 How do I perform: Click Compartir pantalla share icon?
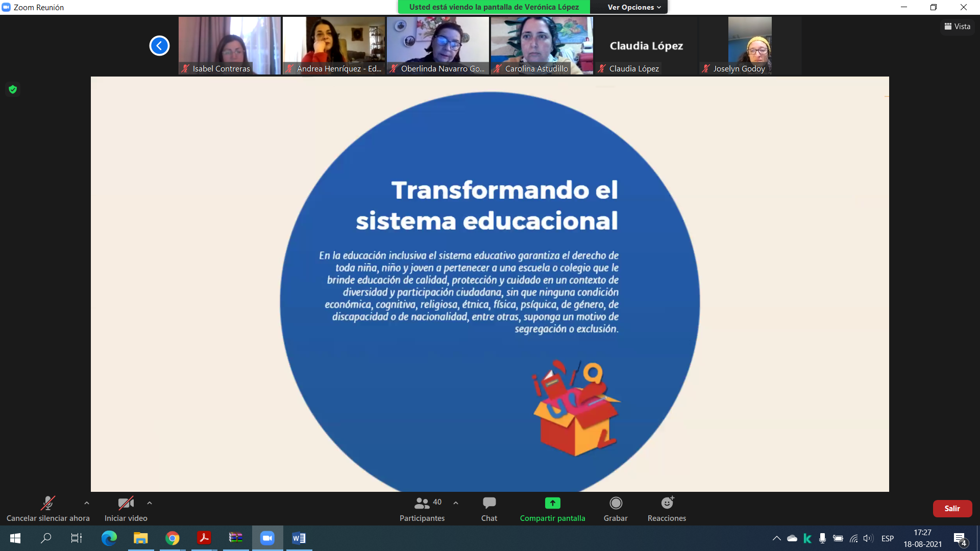[552, 504]
